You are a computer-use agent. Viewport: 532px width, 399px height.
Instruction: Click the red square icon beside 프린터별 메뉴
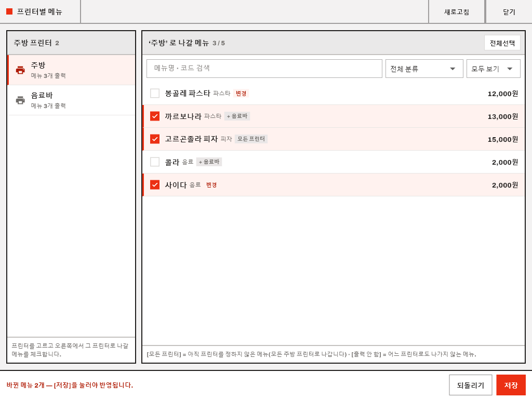point(9,11)
